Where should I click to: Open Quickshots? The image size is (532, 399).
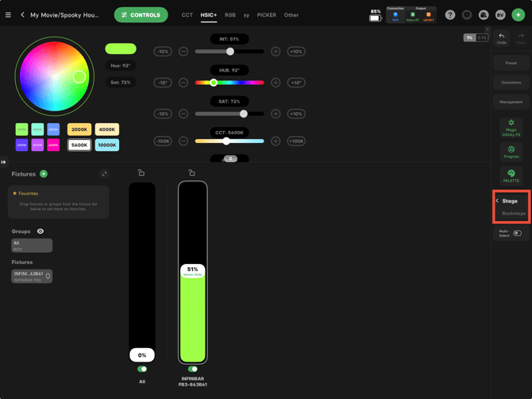pos(511,83)
